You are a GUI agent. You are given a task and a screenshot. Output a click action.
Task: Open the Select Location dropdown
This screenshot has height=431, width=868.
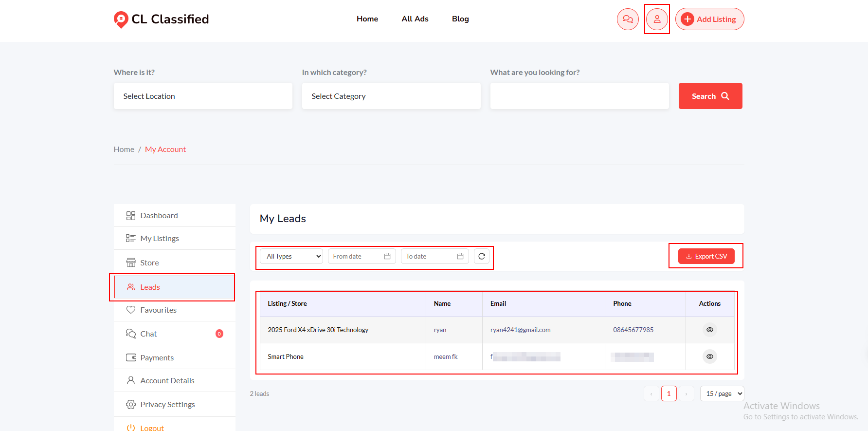[x=203, y=96]
